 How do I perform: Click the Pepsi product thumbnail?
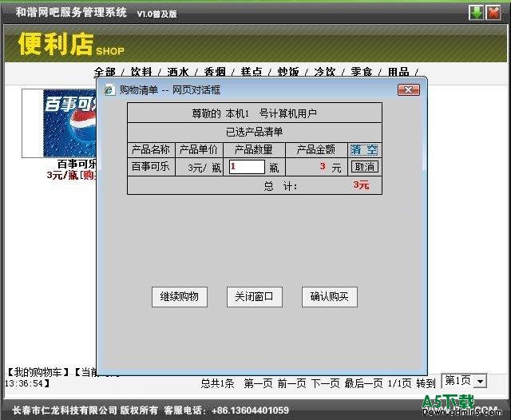pos(69,124)
